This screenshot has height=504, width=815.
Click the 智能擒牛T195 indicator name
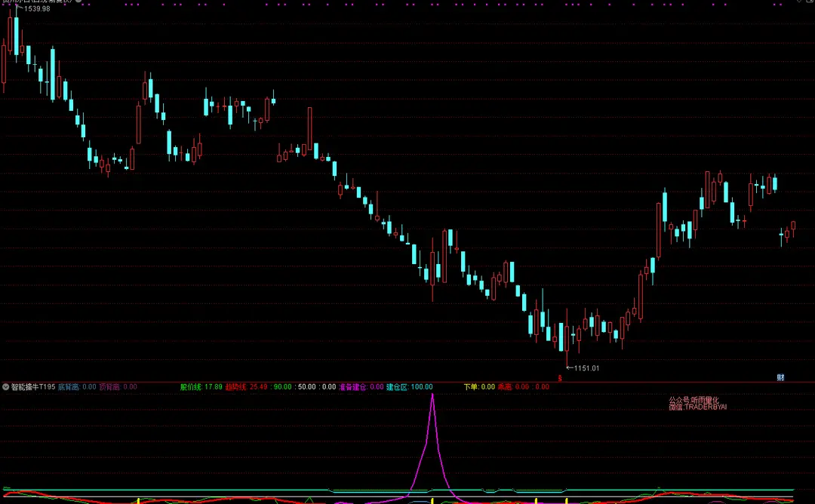click(33, 387)
